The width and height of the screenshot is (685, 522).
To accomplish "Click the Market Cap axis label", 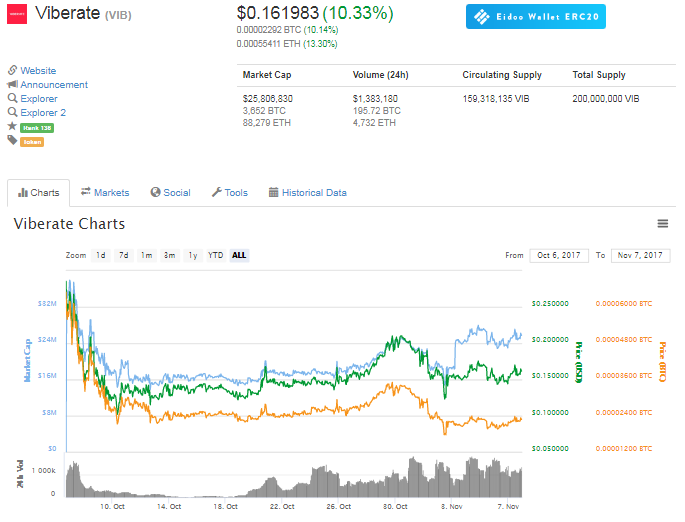I will click(x=28, y=360).
